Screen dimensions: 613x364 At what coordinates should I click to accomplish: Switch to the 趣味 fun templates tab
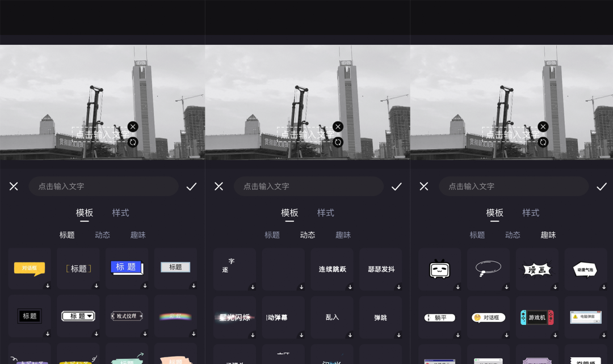point(548,235)
